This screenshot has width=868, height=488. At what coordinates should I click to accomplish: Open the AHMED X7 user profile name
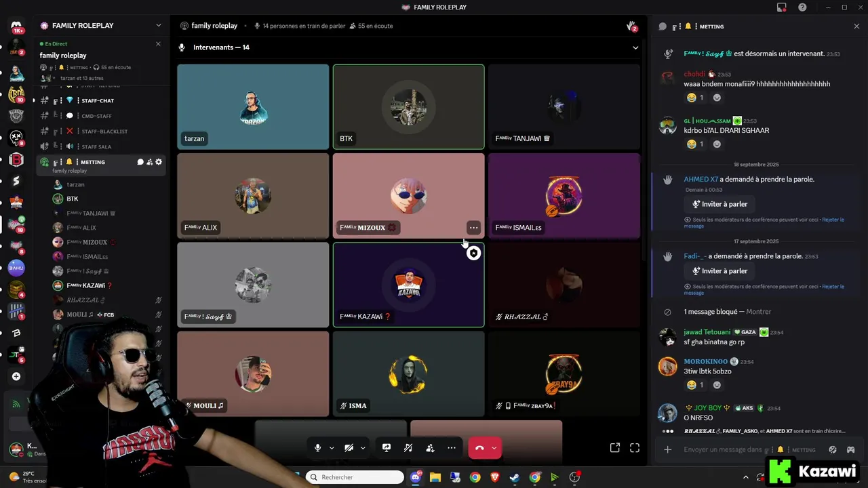[x=701, y=180]
